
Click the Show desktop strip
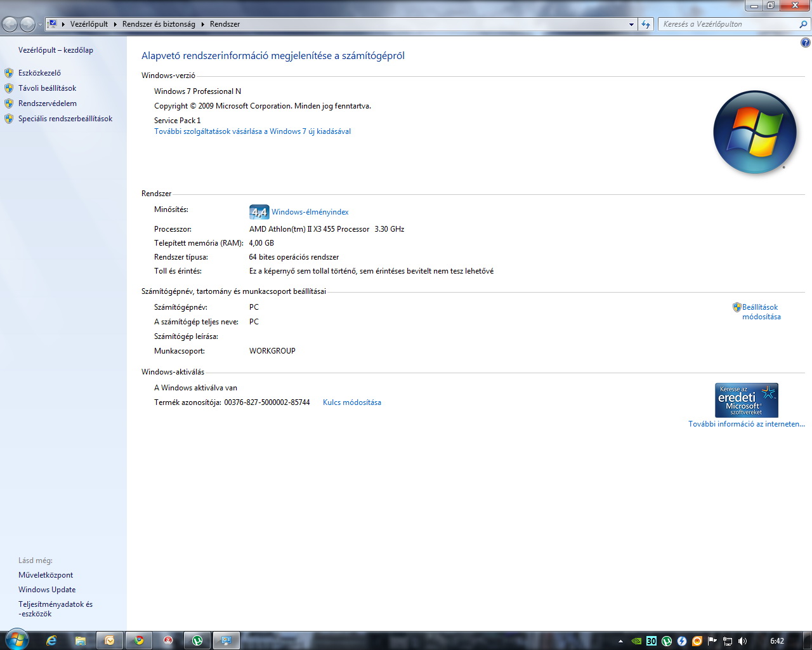(807, 640)
